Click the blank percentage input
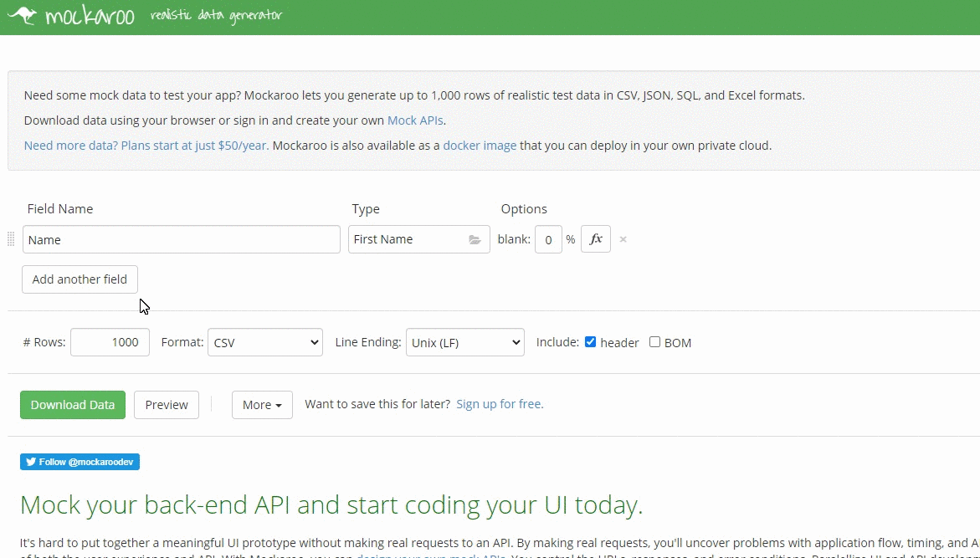The width and height of the screenshot is (980, 558). point(548,239)
